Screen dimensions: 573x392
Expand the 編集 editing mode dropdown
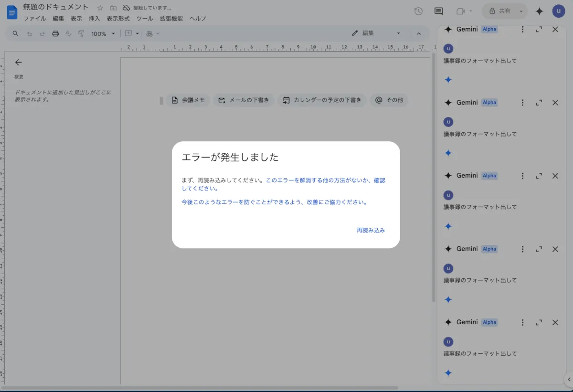coord(376,33)
